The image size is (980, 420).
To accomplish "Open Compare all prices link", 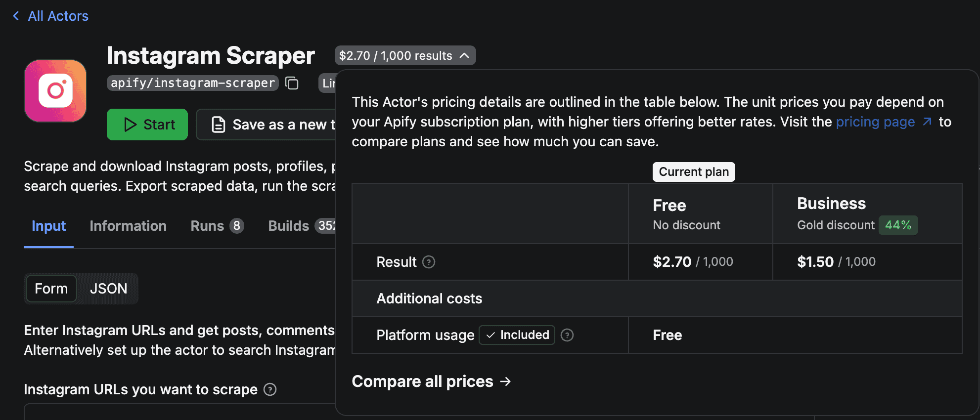I will (431, 381).
